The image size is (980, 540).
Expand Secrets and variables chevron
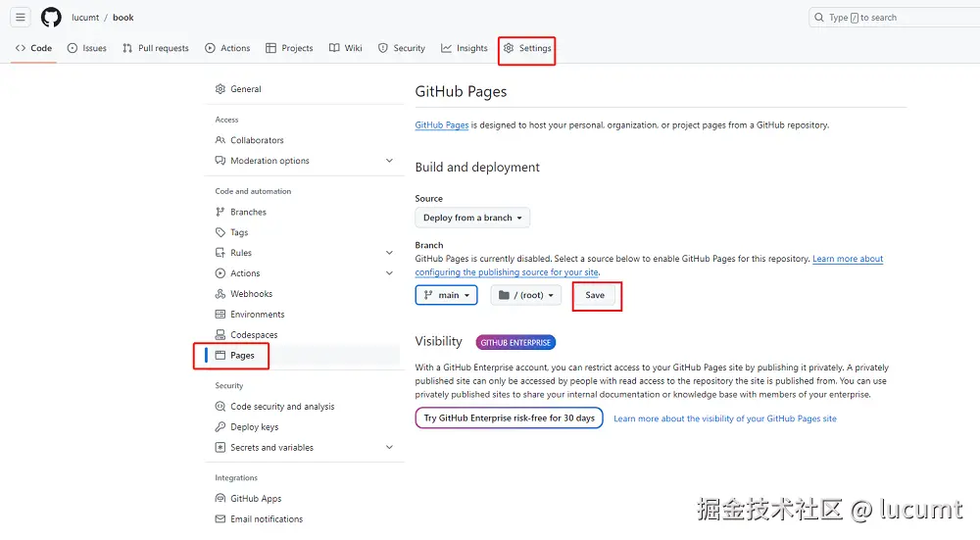tap(389, 448)
